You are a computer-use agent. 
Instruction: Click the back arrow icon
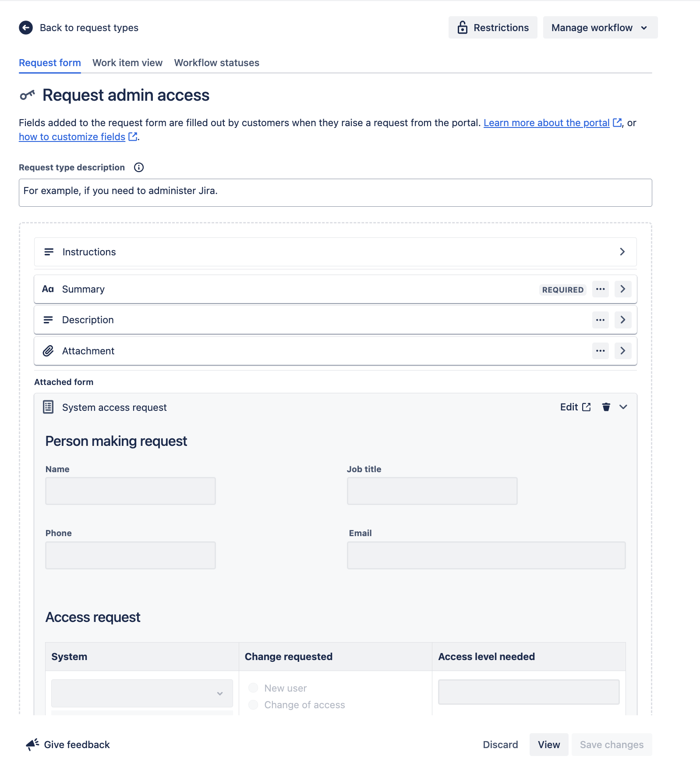point(26,28)
